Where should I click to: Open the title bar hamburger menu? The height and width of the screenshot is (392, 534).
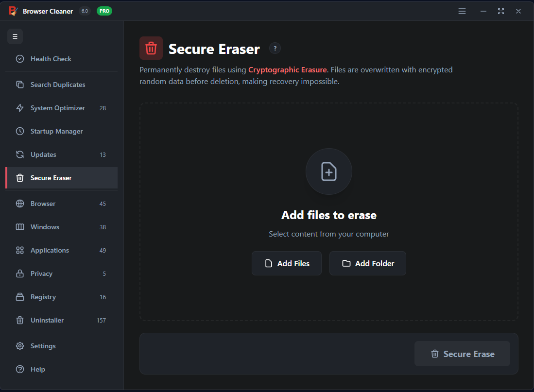pyautogui.click(x=462, y=11)
